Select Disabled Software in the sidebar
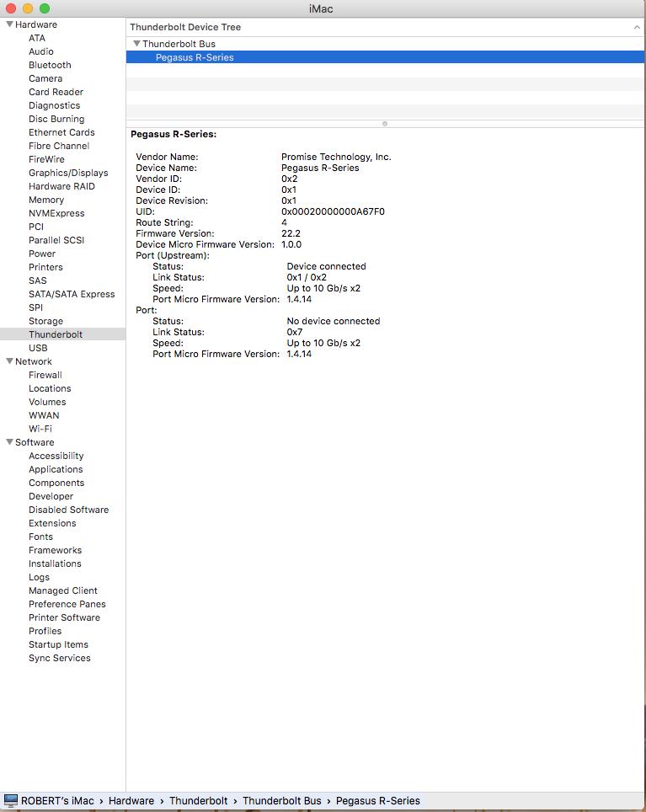This screenshot has height=812, width=646. tap(69, 510)
